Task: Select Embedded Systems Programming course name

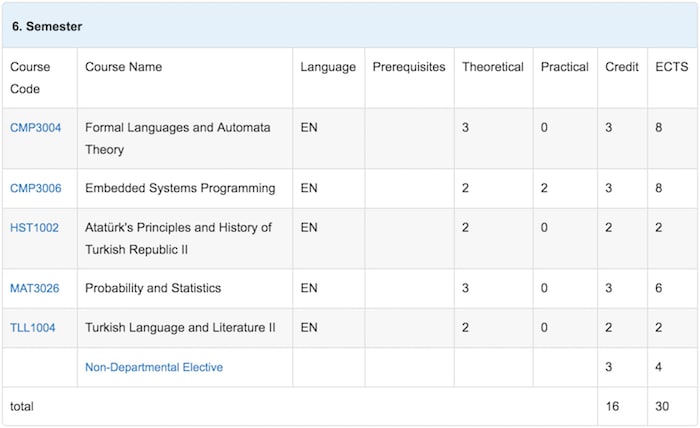Action: click(x=180, y=188)
